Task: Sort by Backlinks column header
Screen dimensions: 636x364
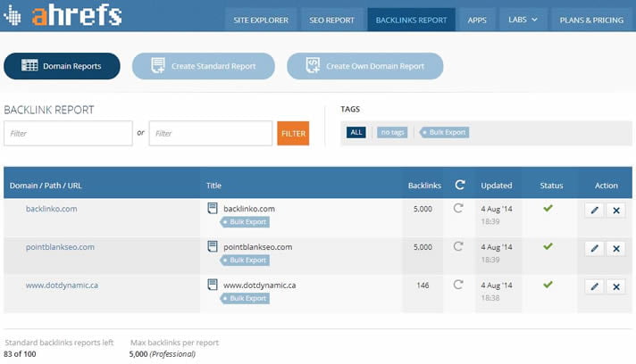Action: click(424, 186)
